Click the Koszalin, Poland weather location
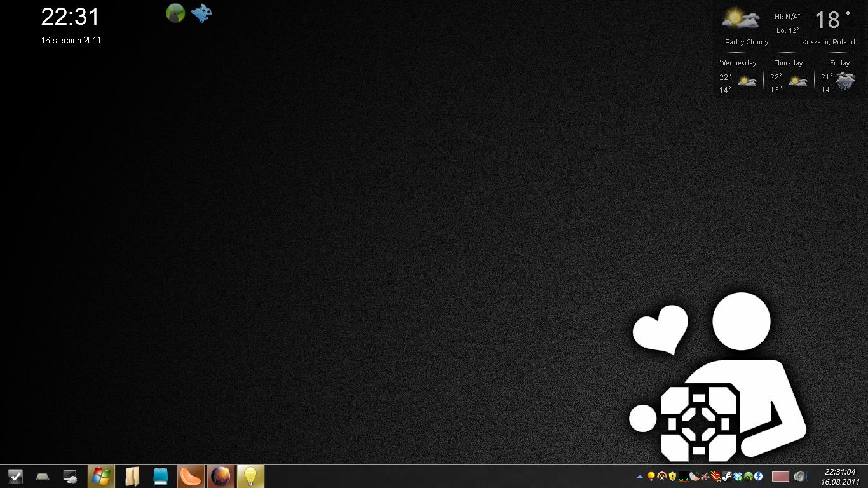Viewport: 868px width, 488px height. pyautogui.click(x=828, y=42)
